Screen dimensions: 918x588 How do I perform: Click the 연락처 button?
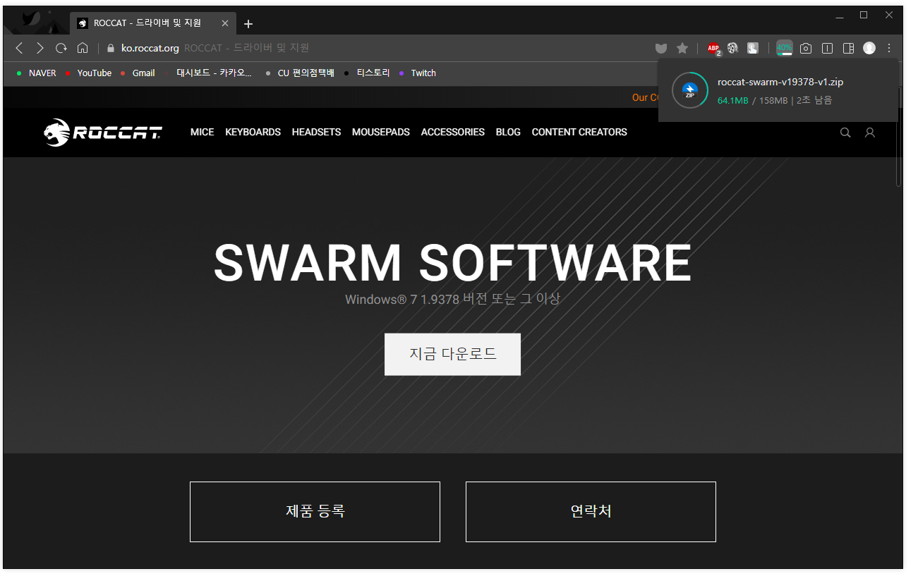point(591,512)
